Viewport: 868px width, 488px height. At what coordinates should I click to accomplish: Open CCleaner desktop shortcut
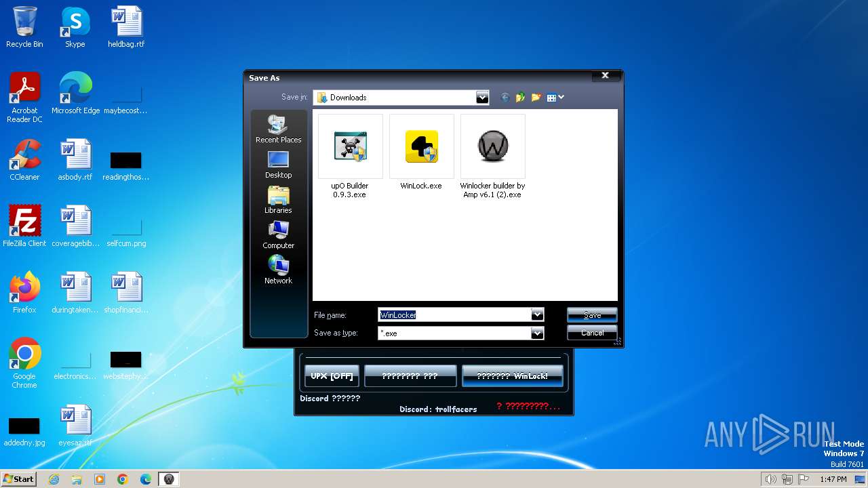tap(24, 160)
